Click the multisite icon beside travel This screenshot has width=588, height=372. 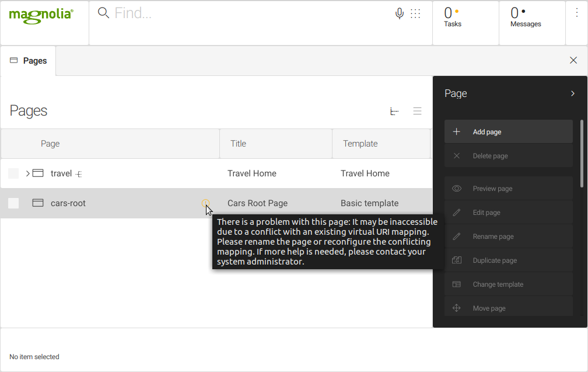pyautogui.click(x=78, y=174)
